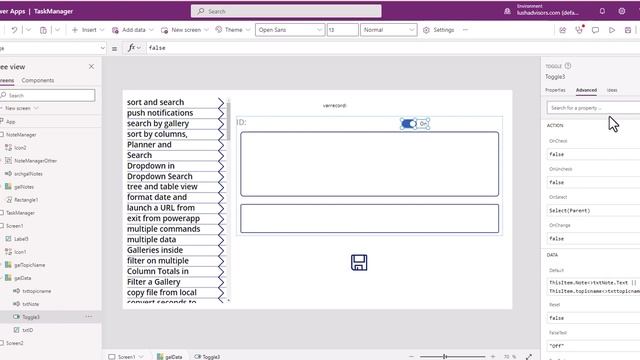Click chevron next to push notifications
Viewport: 640px width, 360px height.
coord(221,113)
